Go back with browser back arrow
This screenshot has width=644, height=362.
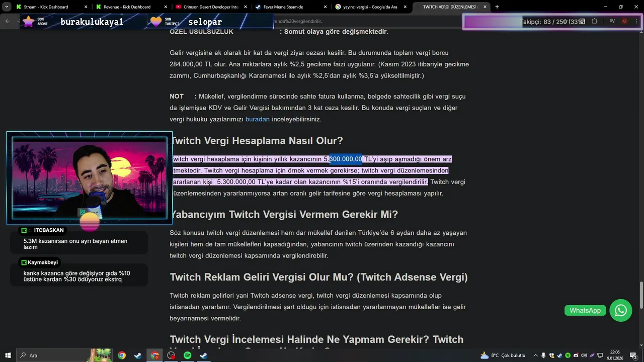(x=7, y=21)
